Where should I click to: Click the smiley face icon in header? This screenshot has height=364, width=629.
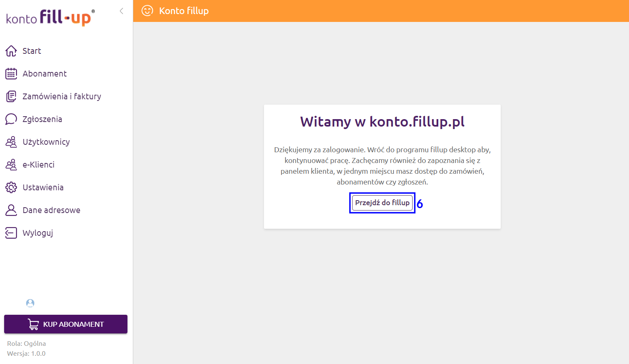147,11
